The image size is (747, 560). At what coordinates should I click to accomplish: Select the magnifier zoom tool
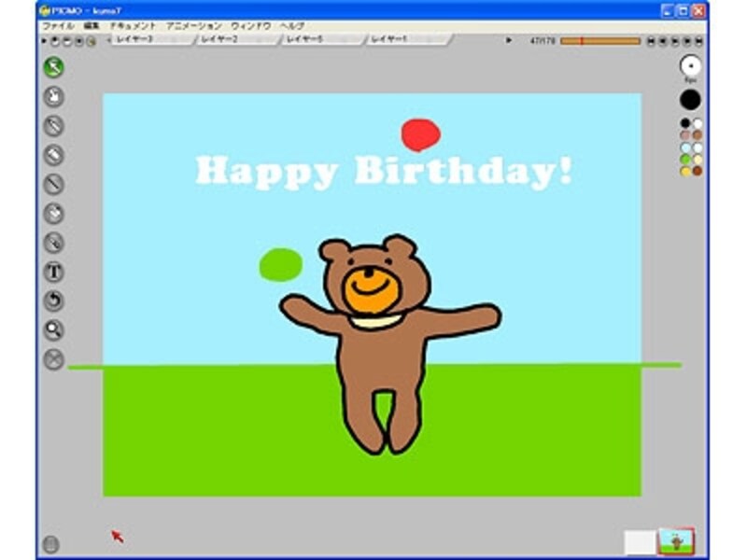pyautogui.click(x=54, y=330)
